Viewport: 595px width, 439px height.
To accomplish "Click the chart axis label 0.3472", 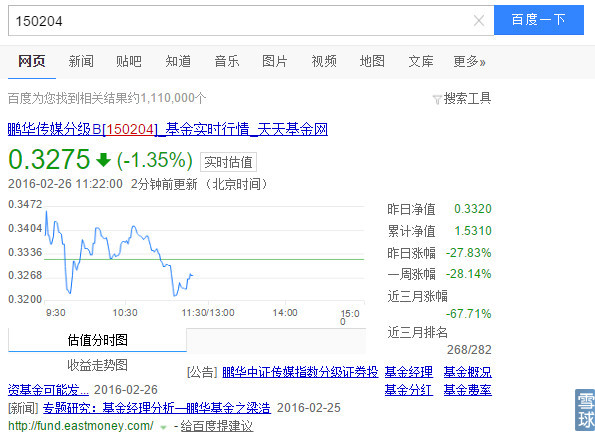I will pyautogui.click(x=25, y=204).
